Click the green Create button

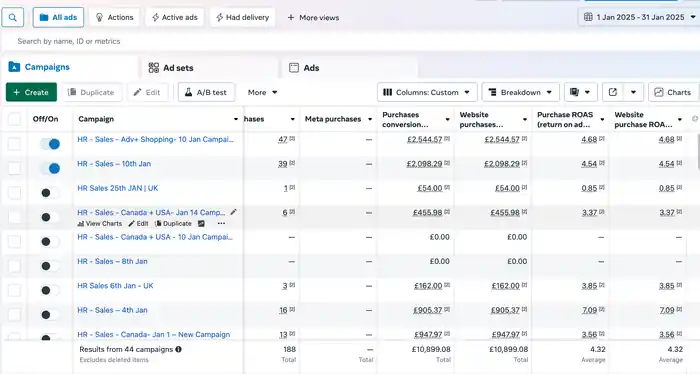pyautogui.click(x=31, y=92)
